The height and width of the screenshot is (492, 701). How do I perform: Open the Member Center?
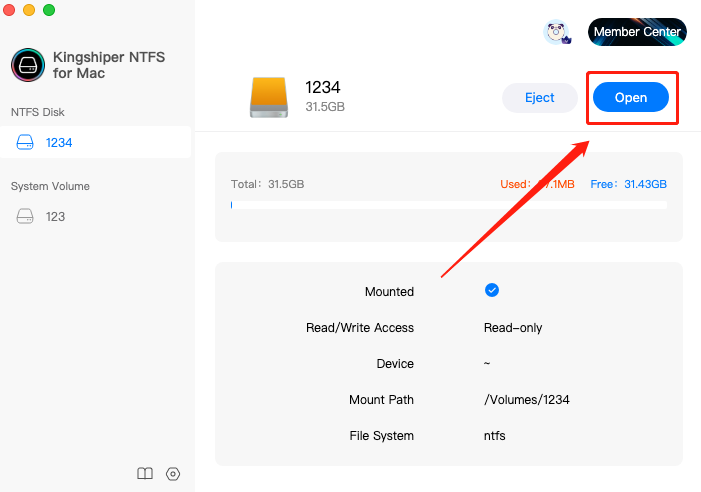pos(637,32)
